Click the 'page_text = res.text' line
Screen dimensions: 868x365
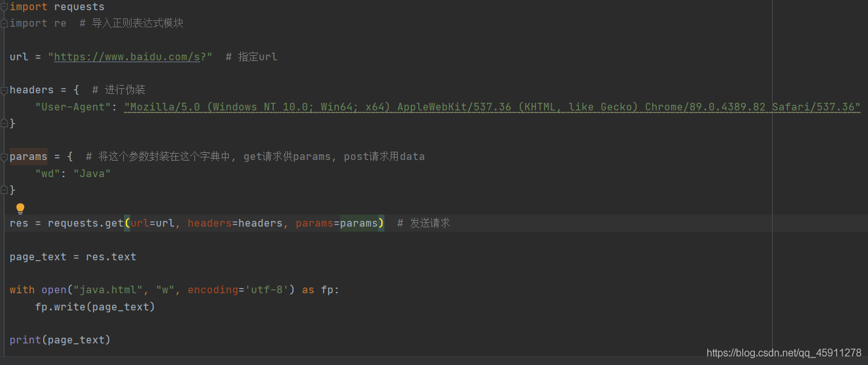point(73,256)
